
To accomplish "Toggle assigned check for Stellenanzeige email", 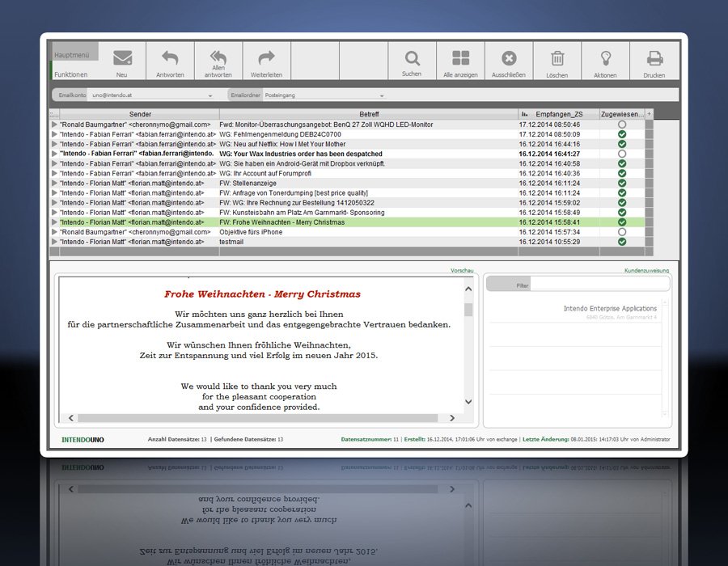I will [622, 183].
